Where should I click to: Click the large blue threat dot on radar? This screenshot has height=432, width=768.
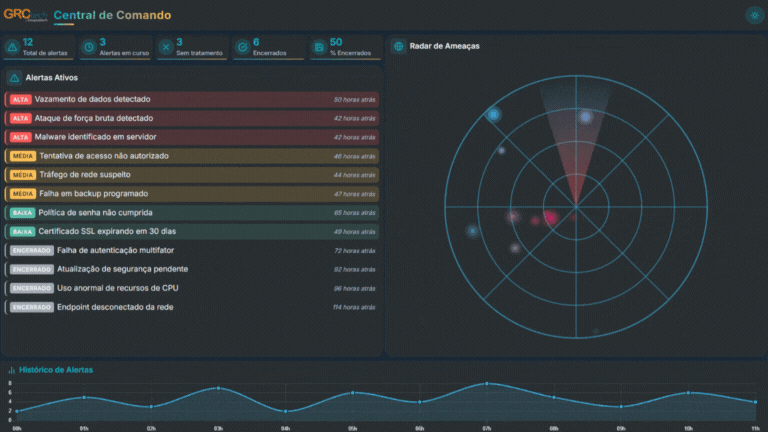(493, 115)
